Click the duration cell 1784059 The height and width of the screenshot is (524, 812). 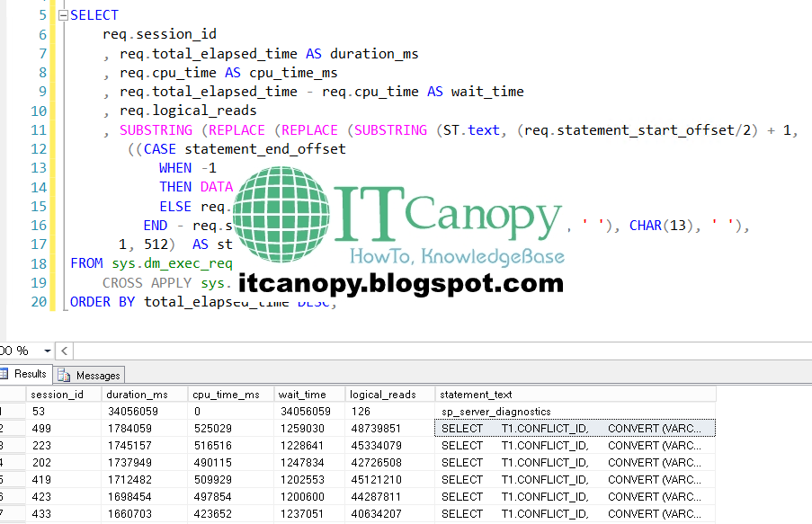coord(145,429)
